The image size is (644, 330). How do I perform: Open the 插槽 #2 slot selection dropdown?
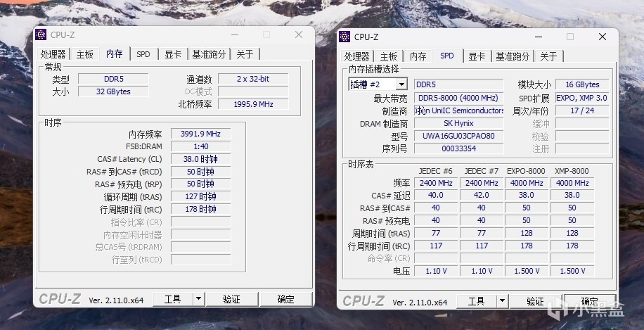point(401,84)
